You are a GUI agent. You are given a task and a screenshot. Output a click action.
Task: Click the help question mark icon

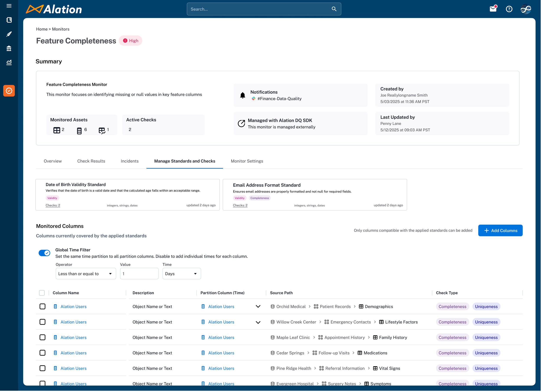509,9
